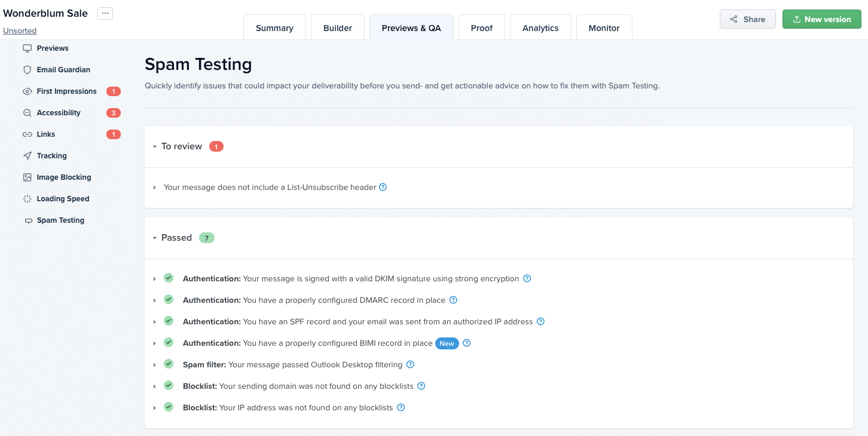Image resolution: width=868 pixels, height=436 pixels.
Task: Open the Tracking section icon
Action: pyautogui.click(x=27, y=156)
